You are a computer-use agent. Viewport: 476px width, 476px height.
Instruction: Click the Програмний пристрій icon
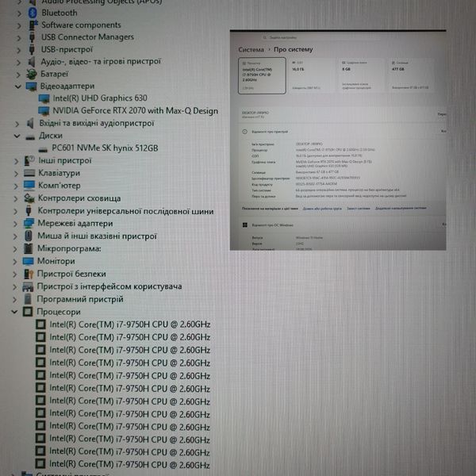coord(28,299)
